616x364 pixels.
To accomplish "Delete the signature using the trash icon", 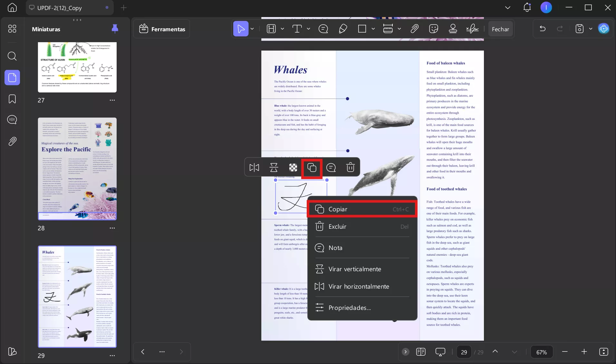I will tap(350, 167).
